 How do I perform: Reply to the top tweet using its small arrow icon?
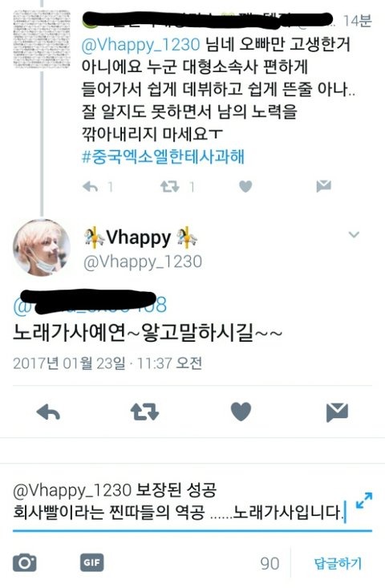click(90, 186)
